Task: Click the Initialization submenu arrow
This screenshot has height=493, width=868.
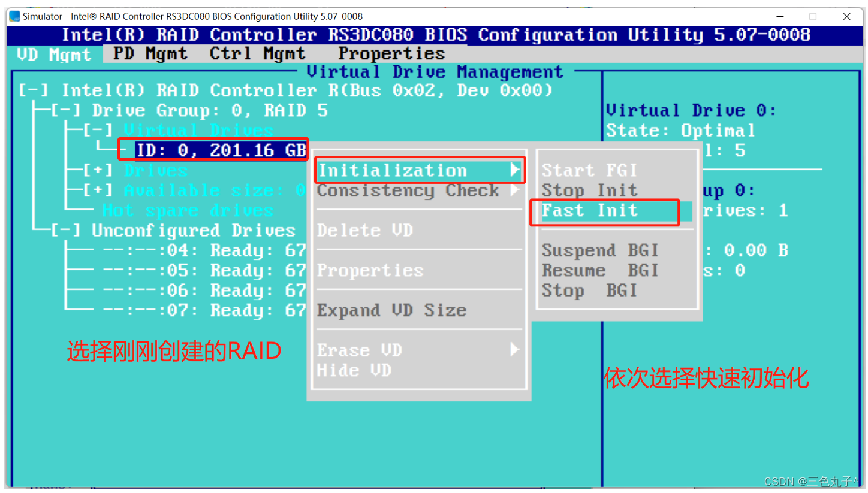Action: (x=515, y=171)
